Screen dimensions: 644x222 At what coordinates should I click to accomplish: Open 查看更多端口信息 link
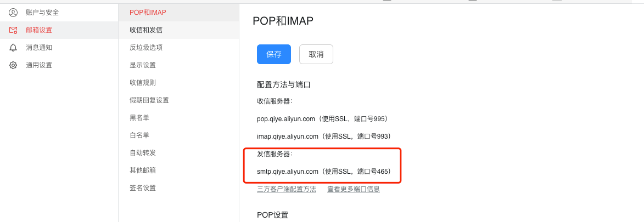[354, 189]
